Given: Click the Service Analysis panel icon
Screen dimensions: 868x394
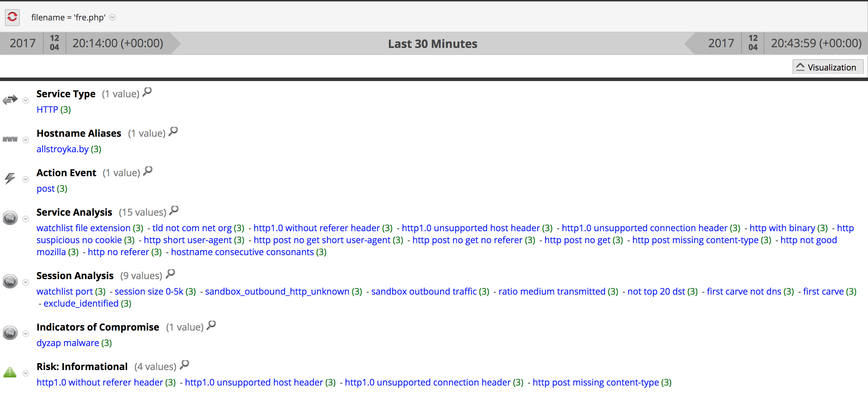Looking at the screenshot, I should [10, 218].
